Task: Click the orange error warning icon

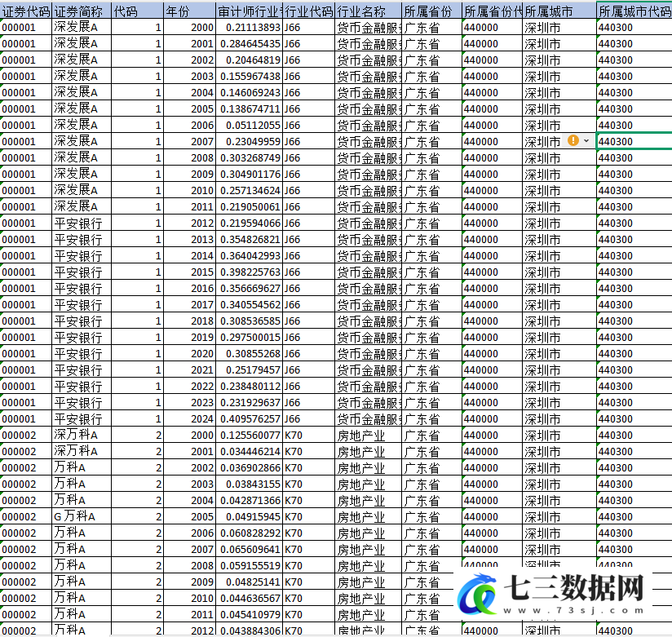Action: click(x=573, y=140)
